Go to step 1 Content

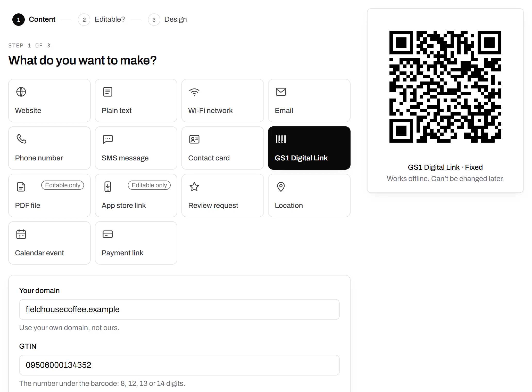pos(34,19)
